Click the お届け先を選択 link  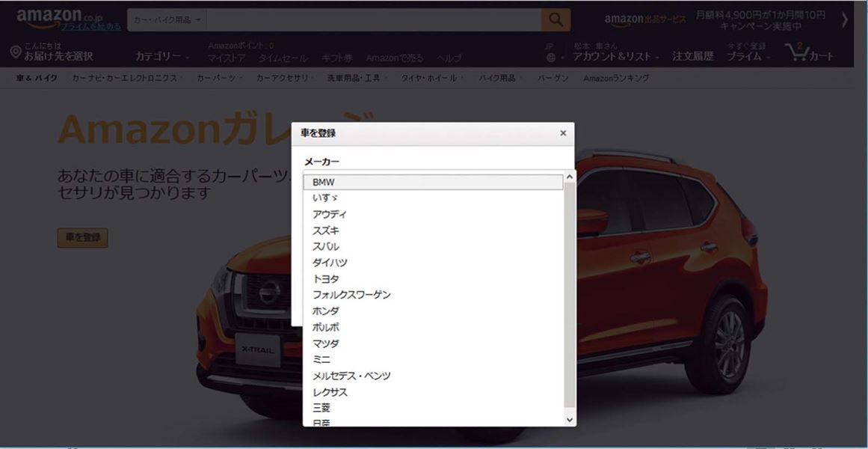[x=58, y=57]
